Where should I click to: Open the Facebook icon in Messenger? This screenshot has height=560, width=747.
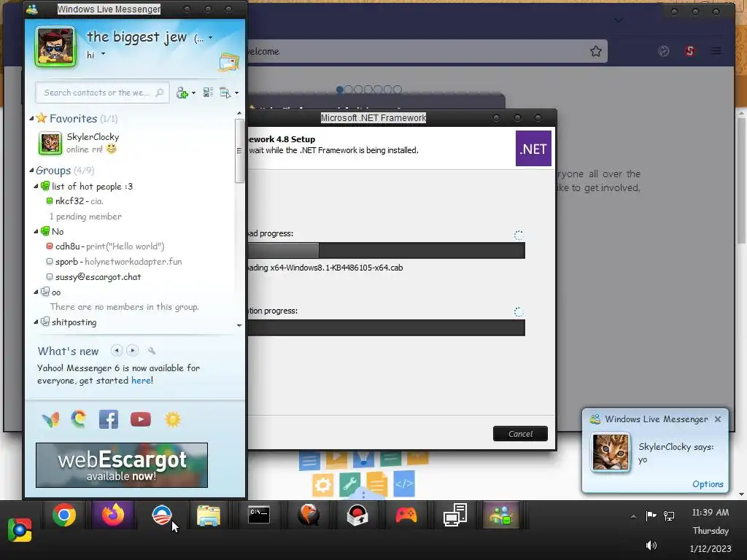(x=109, y=419)
